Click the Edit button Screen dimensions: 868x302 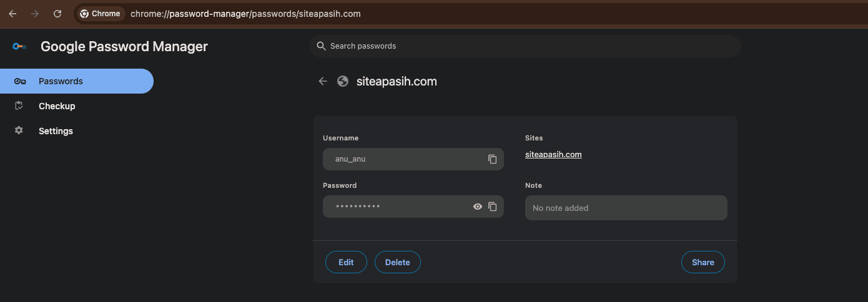click(x=346, y=262)
